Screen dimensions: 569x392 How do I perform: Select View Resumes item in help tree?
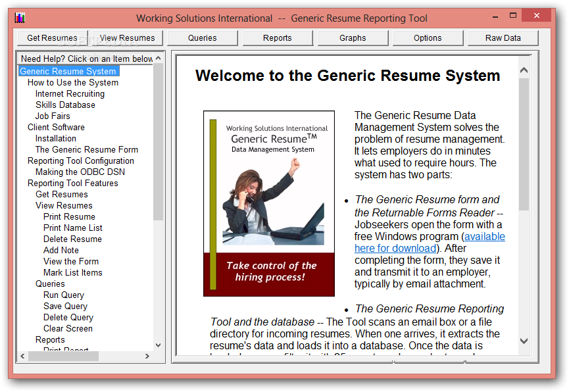pyautogui.click(x=64, y=206)
